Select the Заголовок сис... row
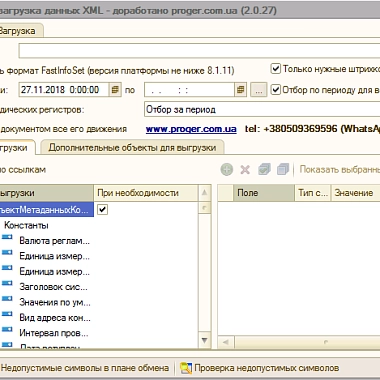The image size is (380, 380). point(53,287)
